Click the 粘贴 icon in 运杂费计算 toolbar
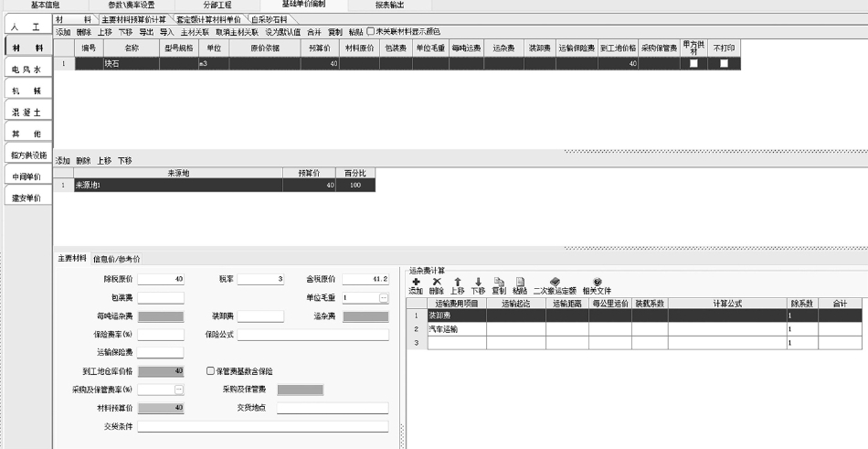Screen dimensions: 868x449 tap(520, 282)
